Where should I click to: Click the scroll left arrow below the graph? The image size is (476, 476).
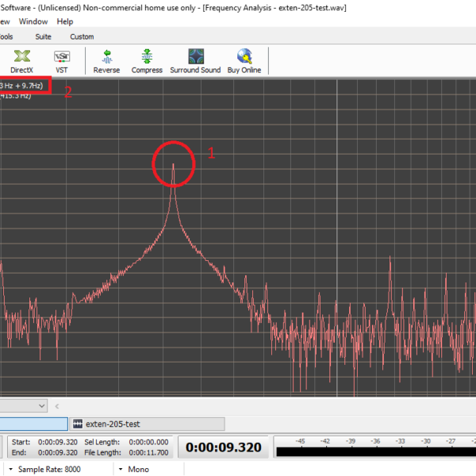[57, 406]
